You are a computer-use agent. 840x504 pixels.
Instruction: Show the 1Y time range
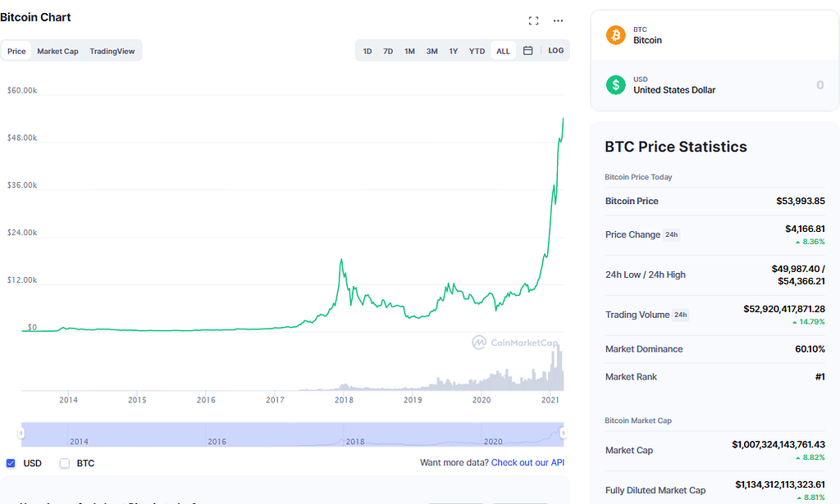[x=454, y=51]
